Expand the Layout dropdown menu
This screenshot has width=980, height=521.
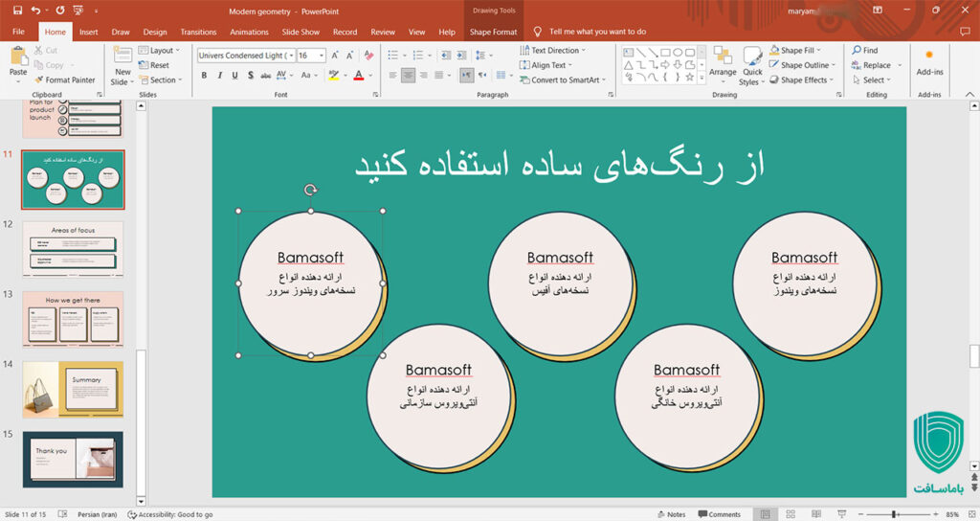point(161,51)
